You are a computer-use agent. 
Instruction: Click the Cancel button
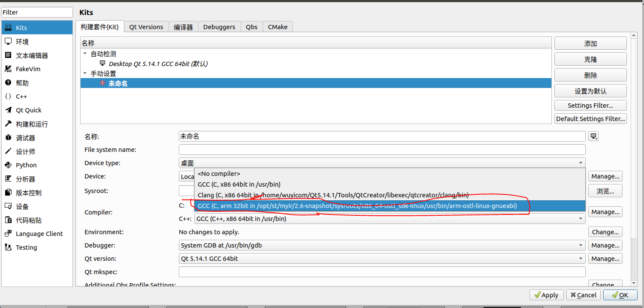tap(584, 295)
